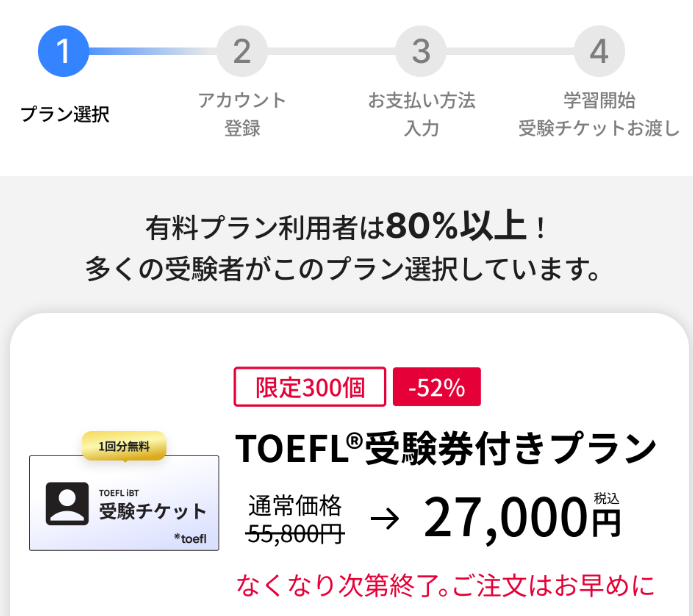Click step 2 circle for account registration

click(x=242, y=51)
